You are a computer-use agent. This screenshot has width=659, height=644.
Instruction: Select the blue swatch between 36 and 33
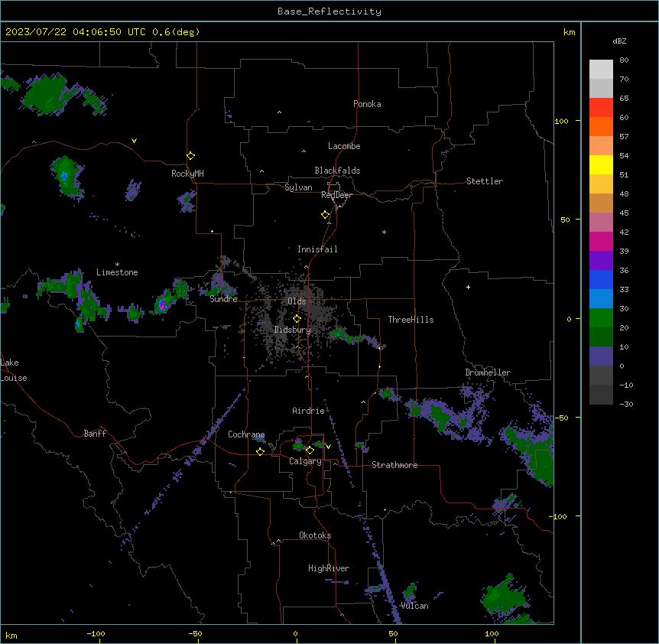601,279
